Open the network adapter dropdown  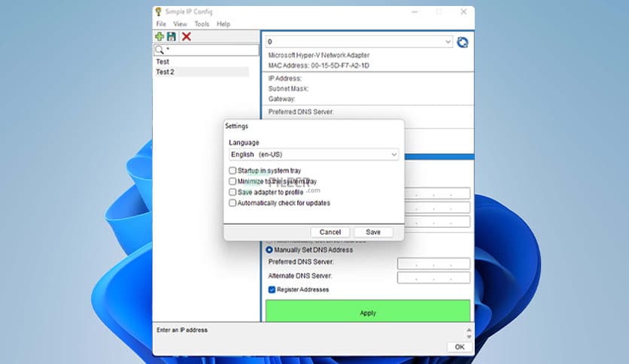[x=359, y=41]
